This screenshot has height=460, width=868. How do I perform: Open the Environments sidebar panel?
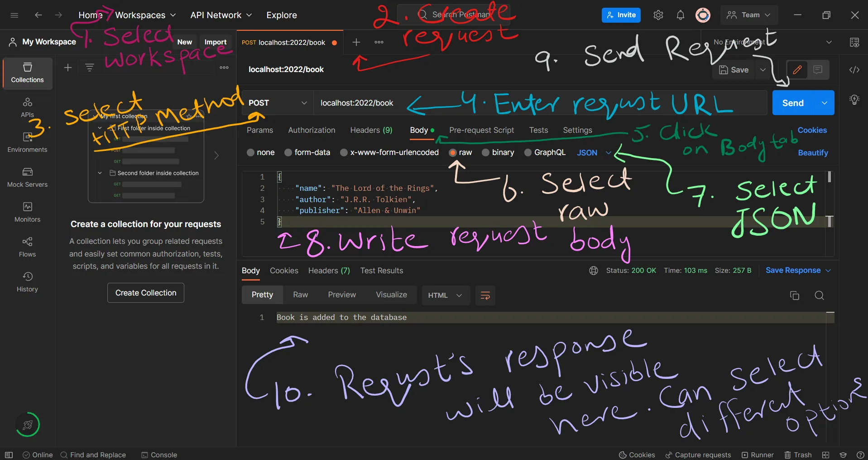(28, 142)
